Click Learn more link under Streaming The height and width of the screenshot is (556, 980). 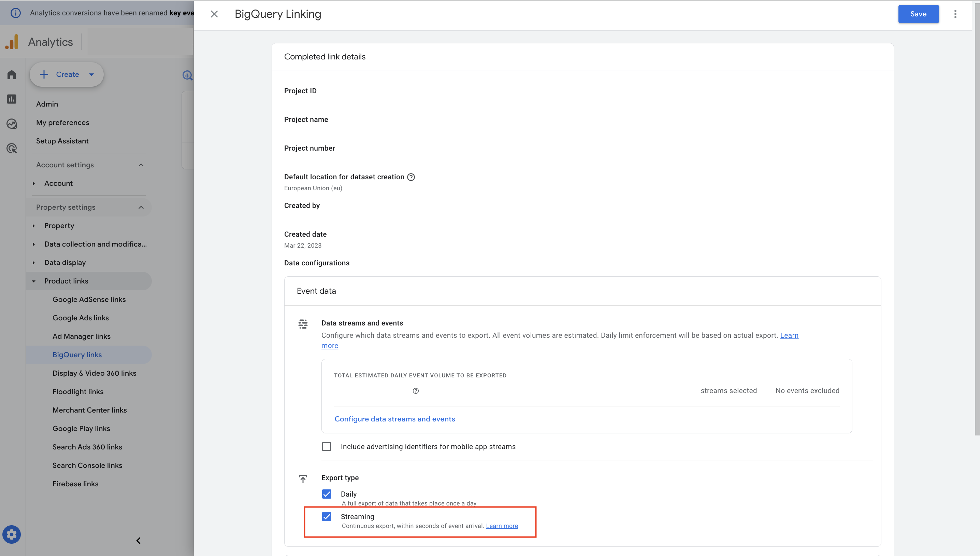coord(502,526)
